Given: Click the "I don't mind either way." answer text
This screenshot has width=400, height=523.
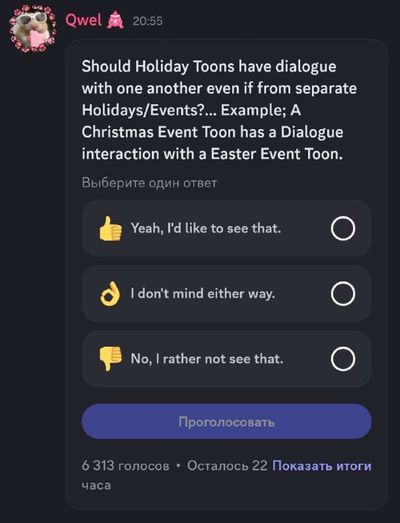Looking at the screenshot, I should point(203,294).
